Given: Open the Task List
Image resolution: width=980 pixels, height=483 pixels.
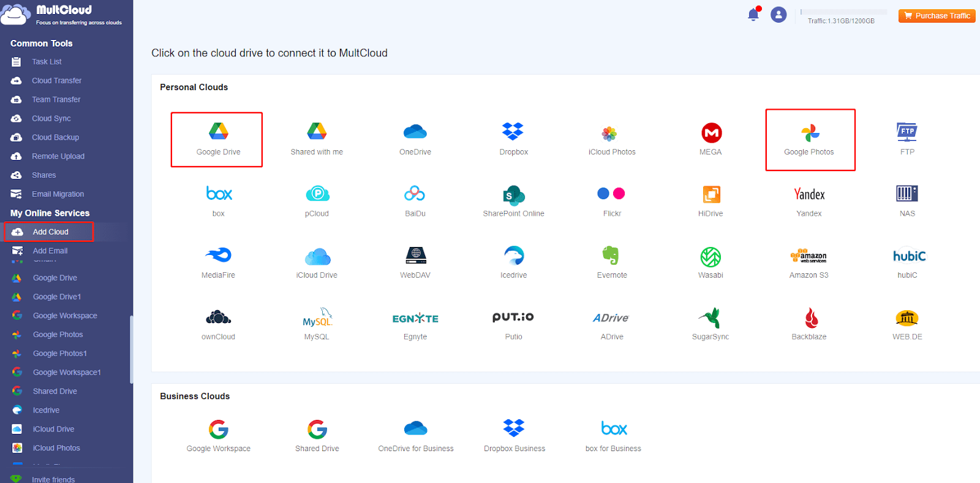Looking at the screenshot, I should point(47,61).
